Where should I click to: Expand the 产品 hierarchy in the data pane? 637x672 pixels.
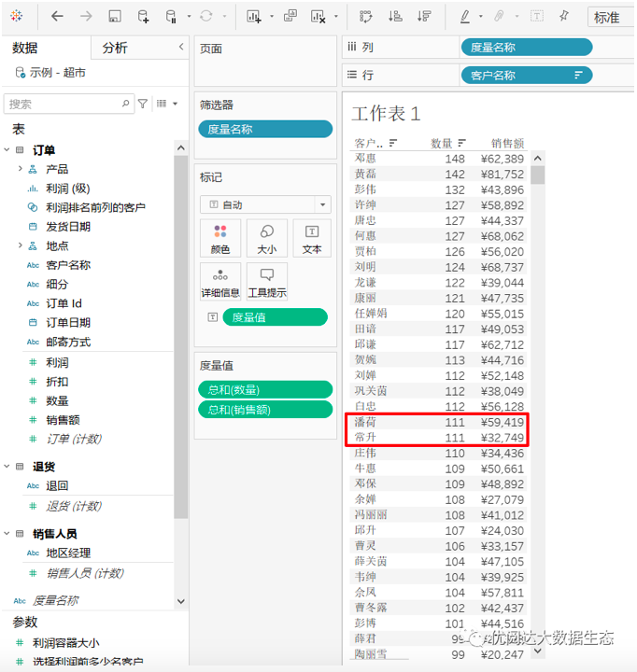tap(20, 169)
